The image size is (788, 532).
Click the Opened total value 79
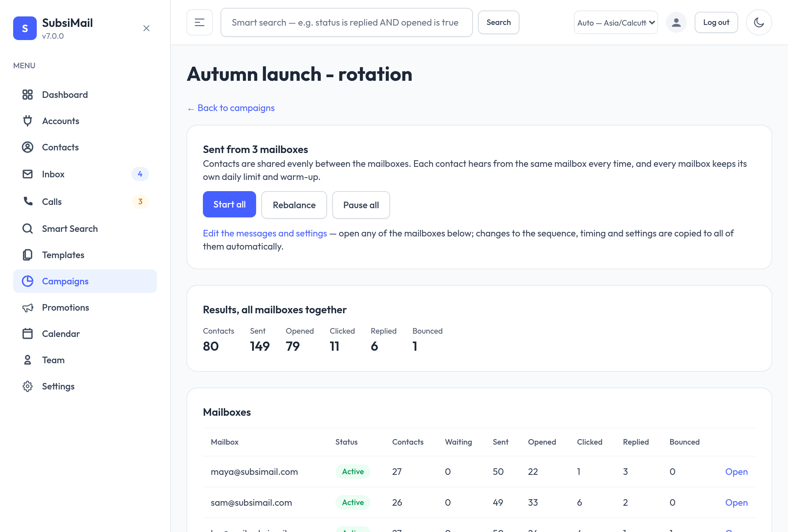coord(292,346)
